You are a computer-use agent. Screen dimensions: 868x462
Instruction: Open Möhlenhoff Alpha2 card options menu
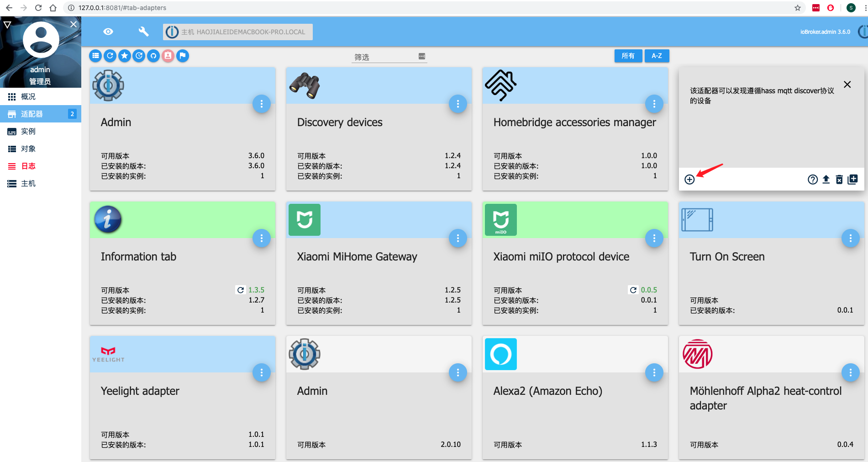(851, 373)
